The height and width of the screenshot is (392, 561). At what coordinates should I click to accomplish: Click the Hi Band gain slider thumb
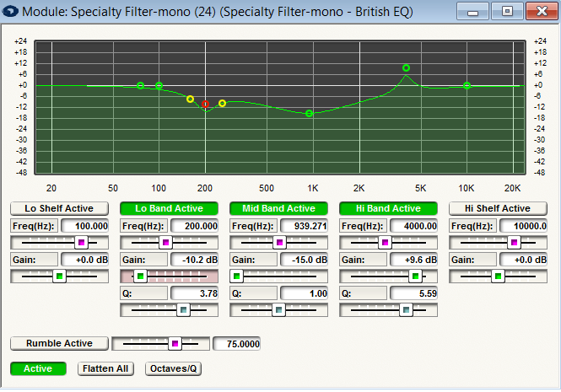tap(415, 277)
